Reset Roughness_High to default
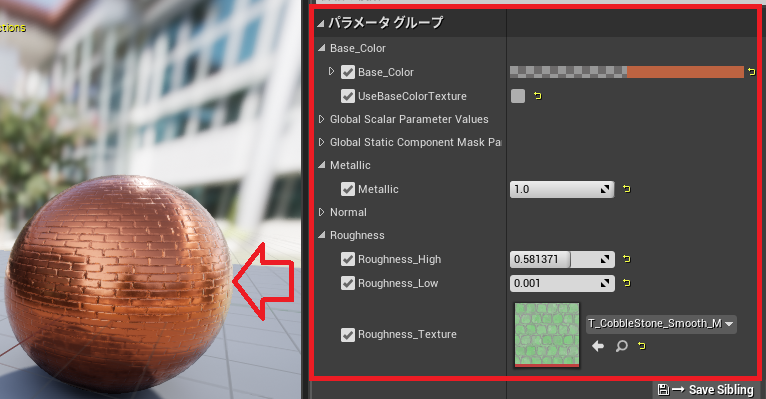The width and height of the screenshot is (766, 399). click(627, 259)
